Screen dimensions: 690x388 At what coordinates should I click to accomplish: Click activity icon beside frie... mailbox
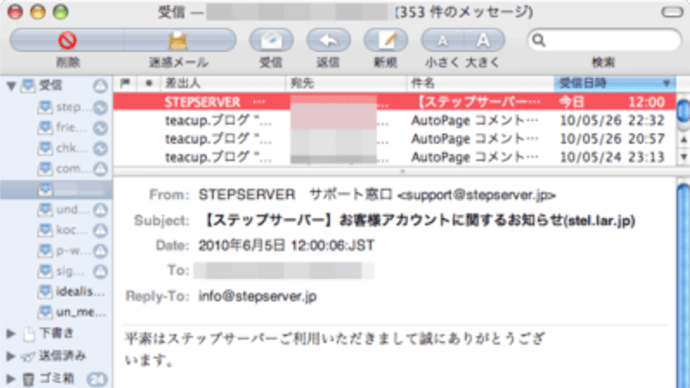coord(100,128)
